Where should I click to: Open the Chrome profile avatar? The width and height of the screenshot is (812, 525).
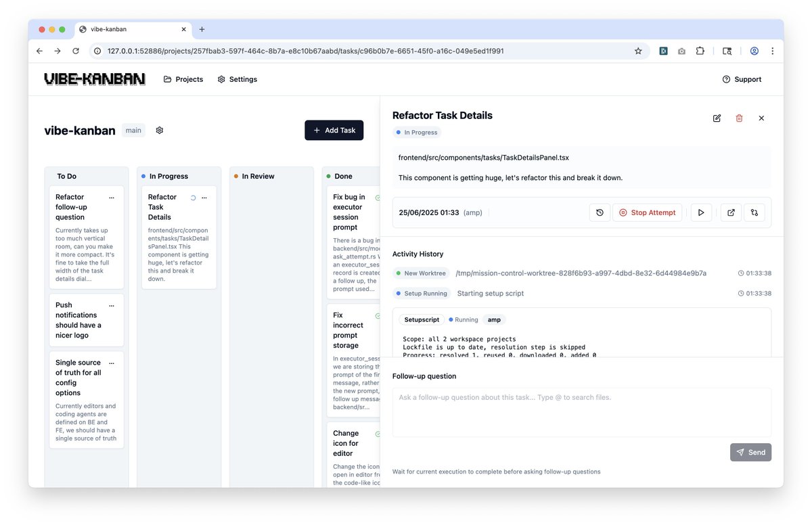point(754,51)
